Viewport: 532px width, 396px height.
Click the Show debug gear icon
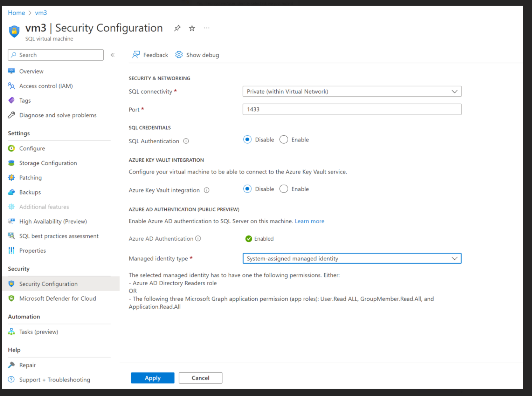click(179, 55)
